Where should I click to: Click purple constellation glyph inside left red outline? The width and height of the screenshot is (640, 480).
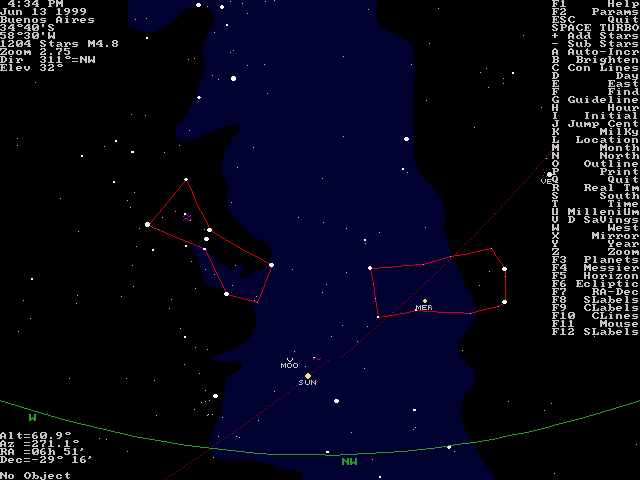[x=187, y=218]
